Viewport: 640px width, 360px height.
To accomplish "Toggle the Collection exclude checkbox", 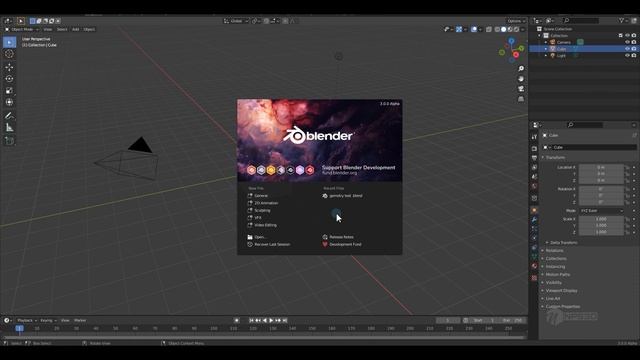I will click(x=621, y=36).
